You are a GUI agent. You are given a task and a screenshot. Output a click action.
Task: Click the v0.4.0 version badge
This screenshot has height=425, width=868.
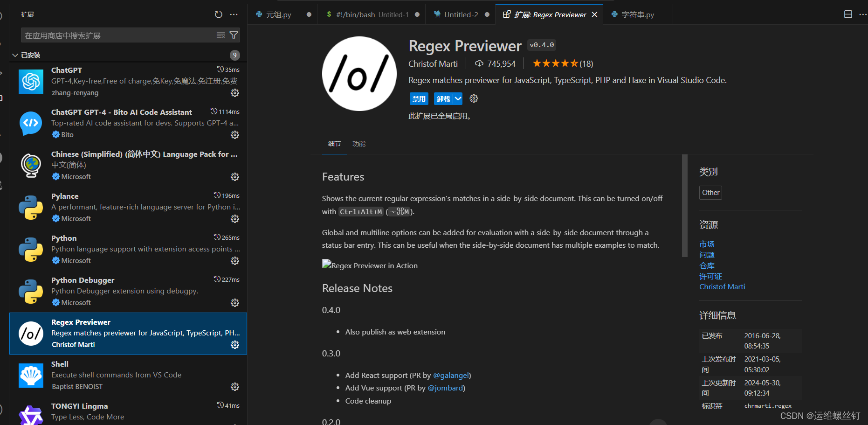pos(542,45)
